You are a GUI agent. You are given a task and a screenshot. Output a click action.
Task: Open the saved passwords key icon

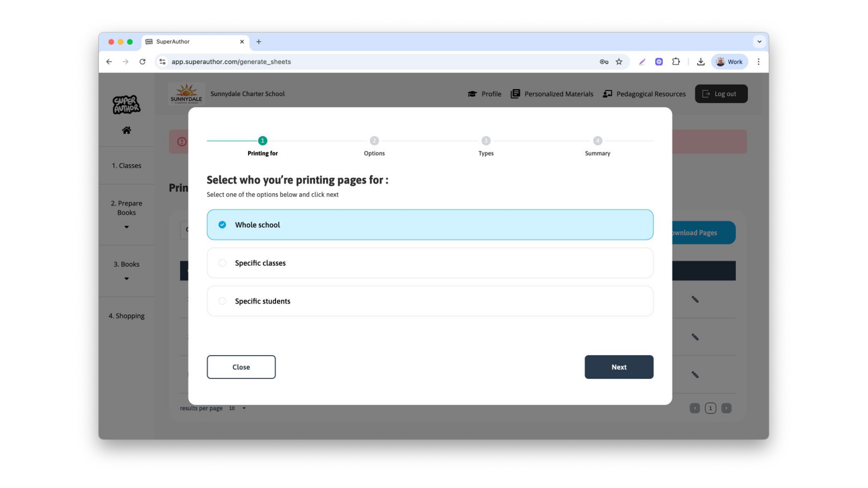604,62
